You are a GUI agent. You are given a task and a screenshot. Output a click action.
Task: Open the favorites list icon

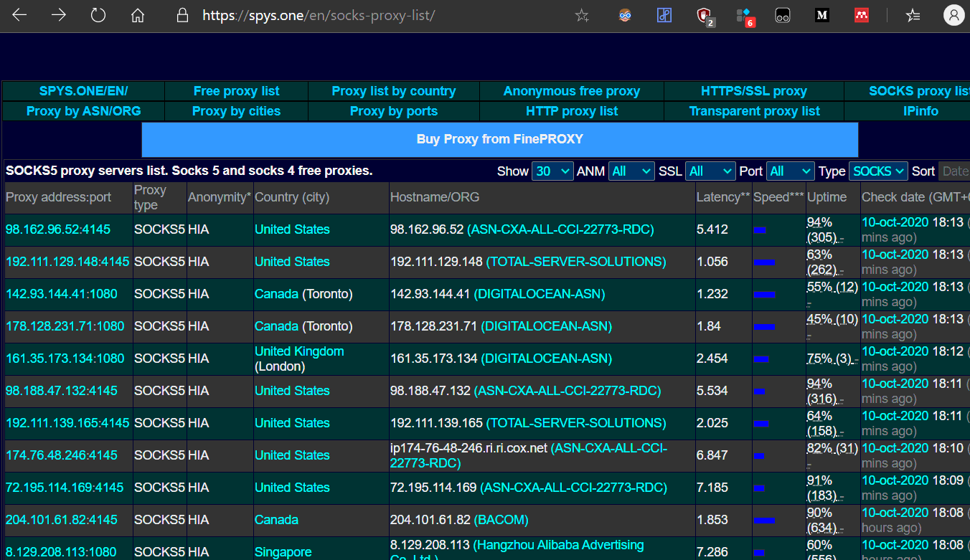pos(913,15)
